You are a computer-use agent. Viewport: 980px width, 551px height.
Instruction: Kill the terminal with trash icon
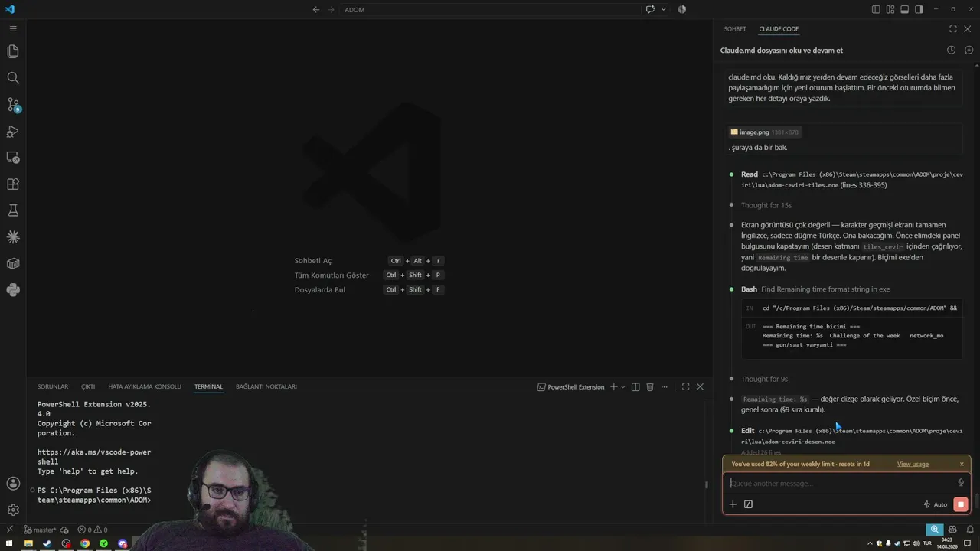tap(650, 387)
